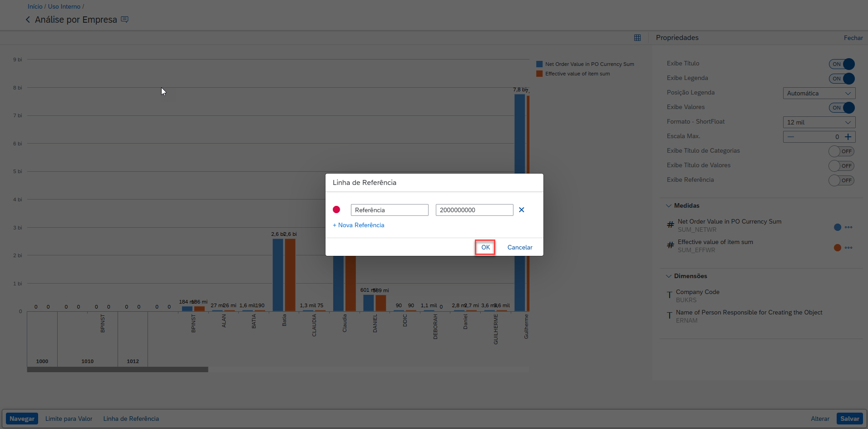
Task: Confirm the dialog with OK
Action: tap(485, 247)
